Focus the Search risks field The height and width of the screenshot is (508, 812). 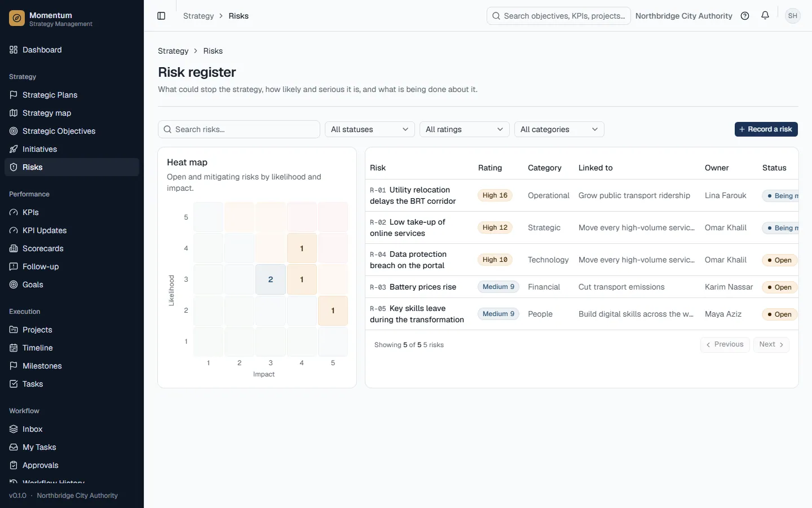click(239, 129)
